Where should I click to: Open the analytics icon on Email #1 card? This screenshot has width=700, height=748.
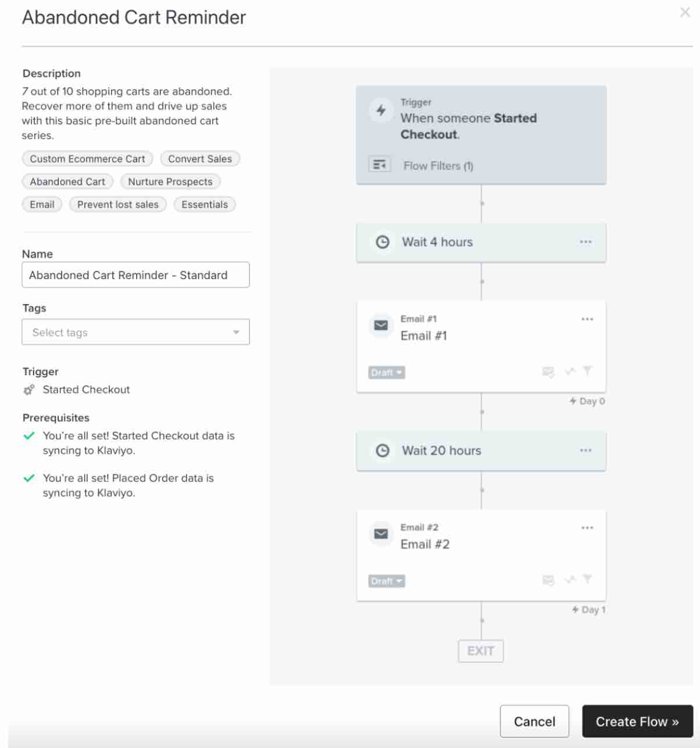[569, 371]
